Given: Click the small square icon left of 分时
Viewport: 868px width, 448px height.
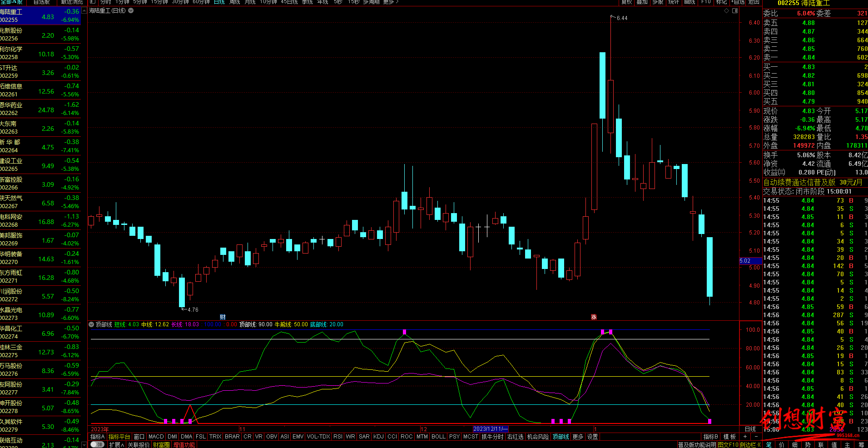Looking at the screenshot, I should (x=93, y=2).
